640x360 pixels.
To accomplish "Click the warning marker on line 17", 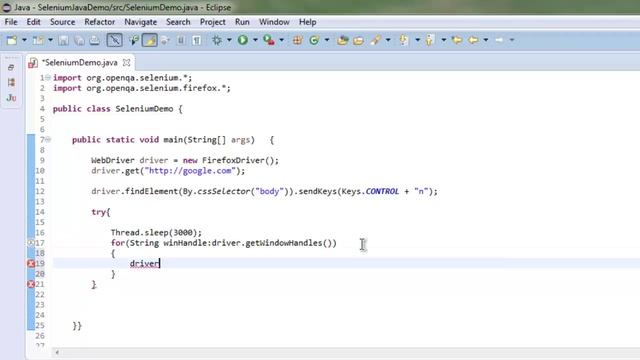I will [31, 242].
